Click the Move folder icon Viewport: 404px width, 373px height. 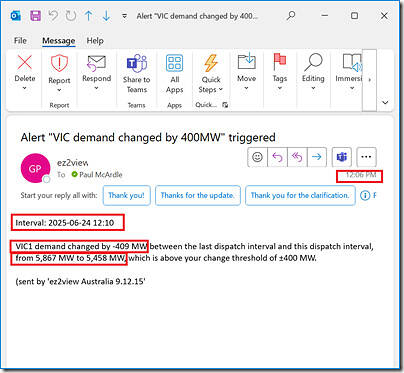pyautogui.click(x=247, y=61)
